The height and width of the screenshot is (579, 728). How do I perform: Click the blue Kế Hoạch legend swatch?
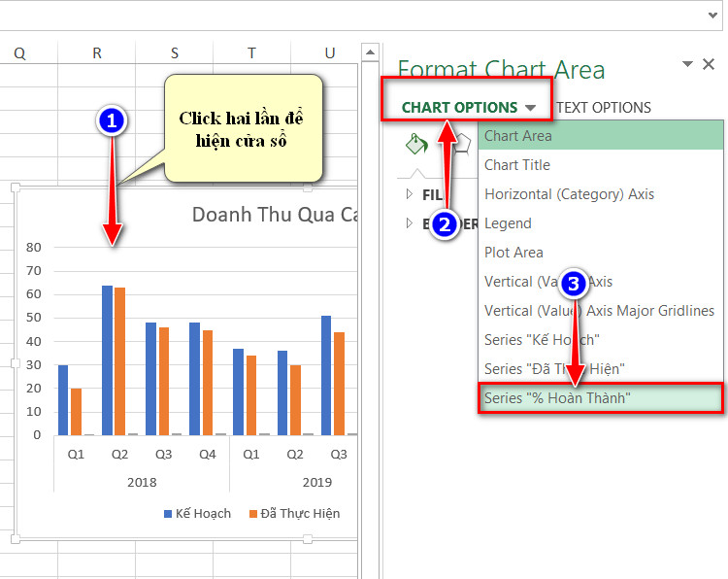(x=168, y=514)
